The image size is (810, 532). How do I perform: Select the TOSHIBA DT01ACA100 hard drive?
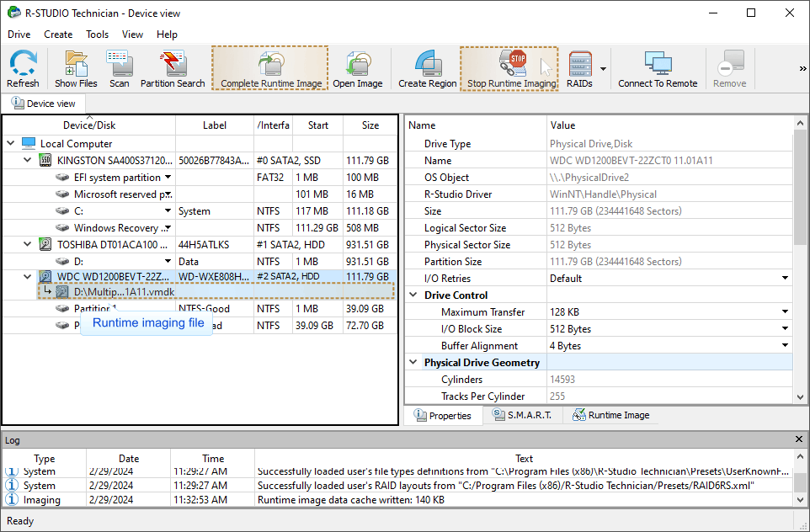coord(112,245)
